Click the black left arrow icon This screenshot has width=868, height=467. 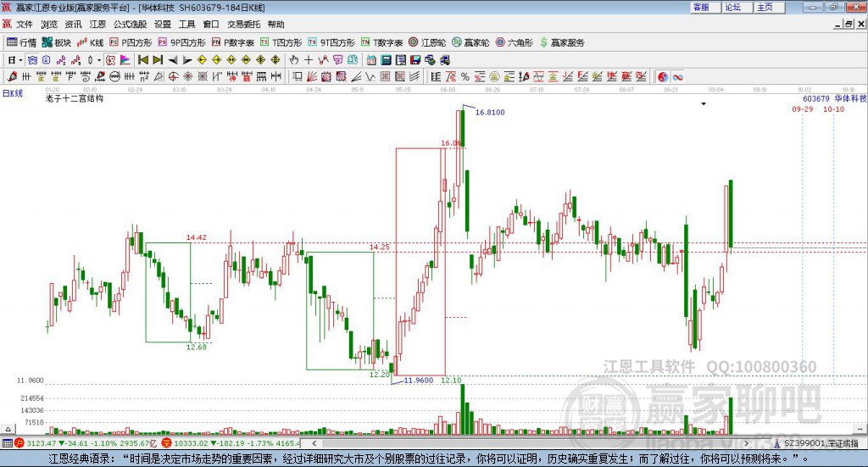click(x=173, y=60)
